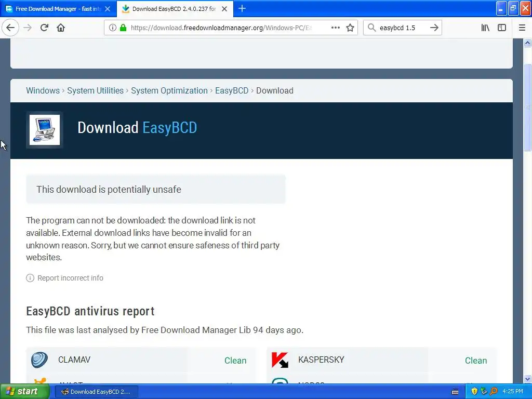Click the EasyBCD antivirus report heading
This screenshot has height=399, width=532.
[x=90, y=311]
